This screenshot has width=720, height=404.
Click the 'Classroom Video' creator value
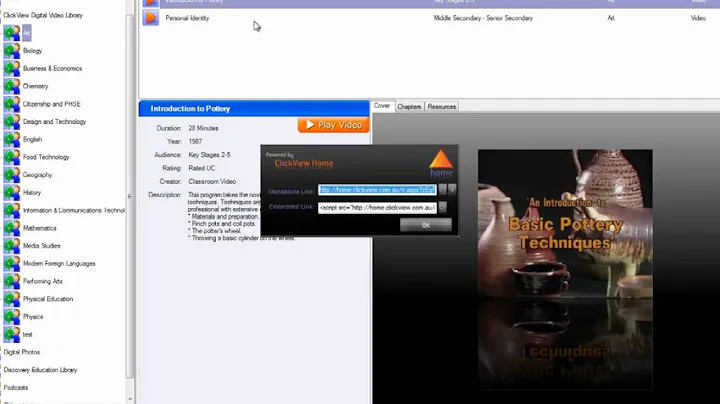pyautogui.click(x=212, y=181)
